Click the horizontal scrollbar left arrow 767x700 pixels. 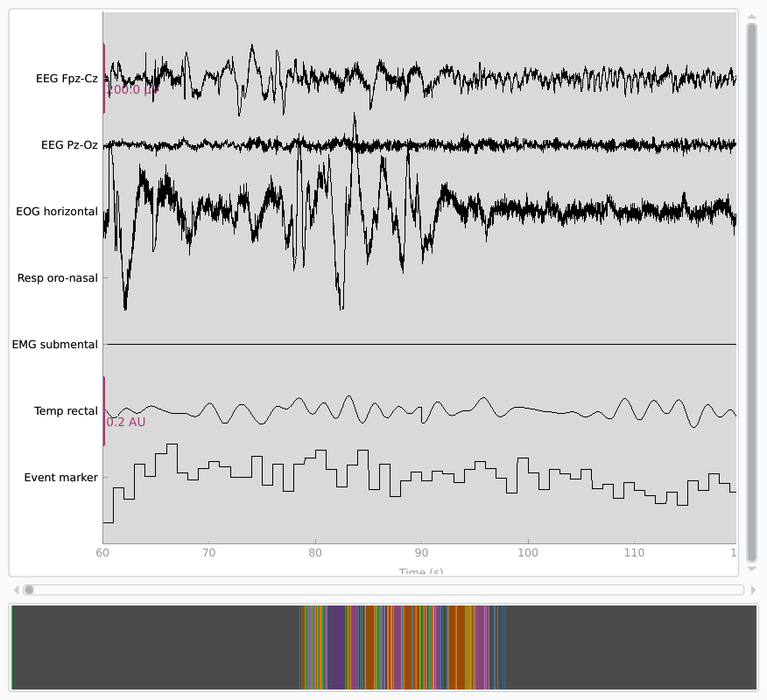pyautogui.click(x=16, y=590)
